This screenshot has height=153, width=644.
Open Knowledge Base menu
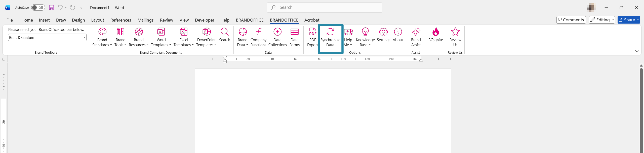pyautogui.click(x=365, y=37)
